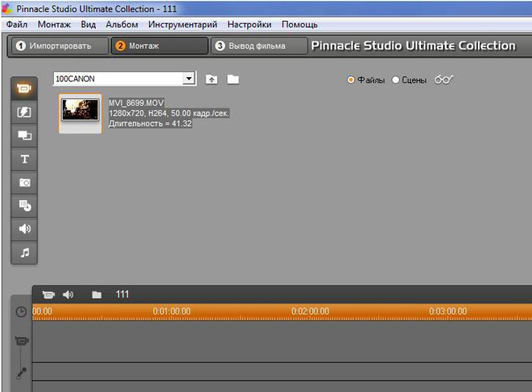Viewport: 532px width, 392px height.
Task: Open the Disc menus sidebar tab
Action: [x=24, y=205]
